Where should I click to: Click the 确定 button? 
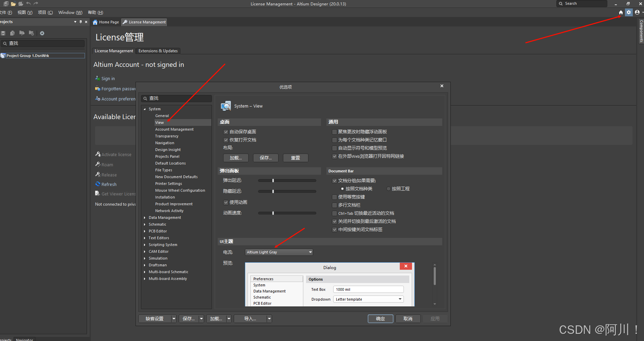click(x=380, y=319)
